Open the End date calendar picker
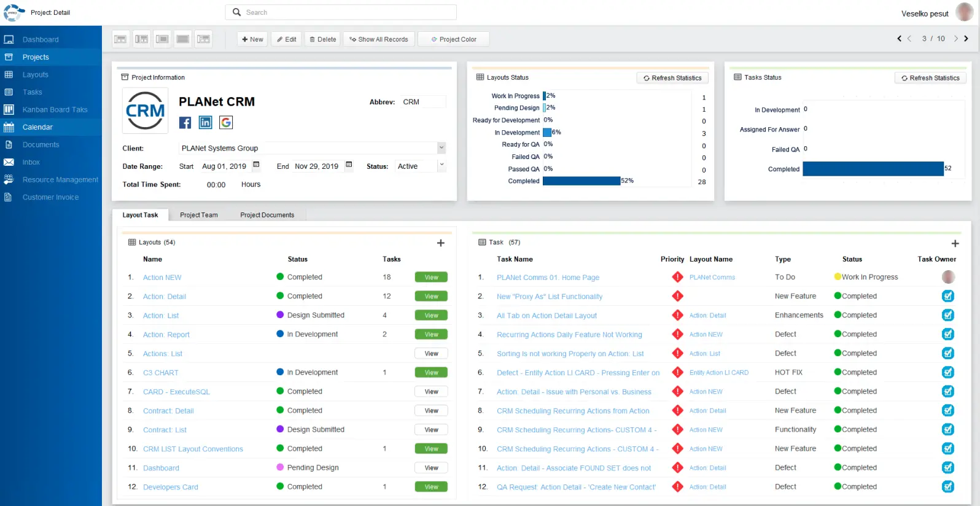This screenshot has width=980, height=506. (349, 165)
